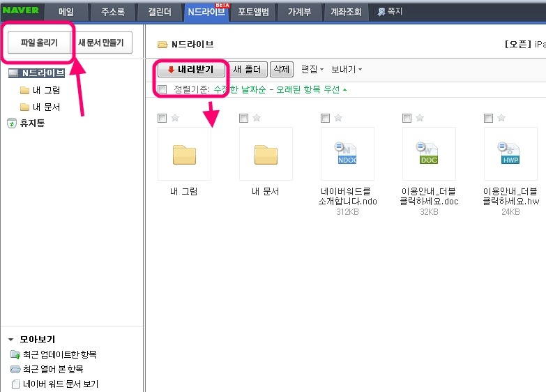Image resolution: width=546 pixels, height=392 pixels.
Task: Click folder icon beside 내 그림 in sidebar
Action: click(24, 91)
